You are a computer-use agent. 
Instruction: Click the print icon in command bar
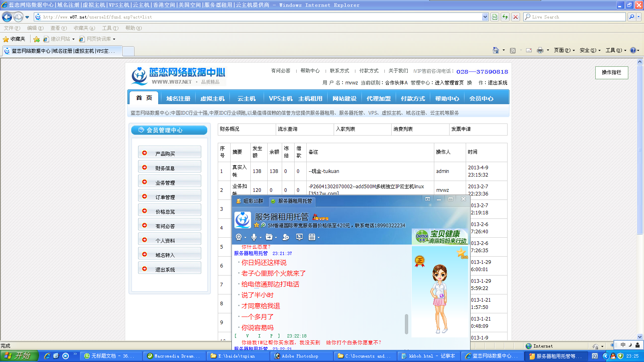pyautogui.click(x=540, y=50)
